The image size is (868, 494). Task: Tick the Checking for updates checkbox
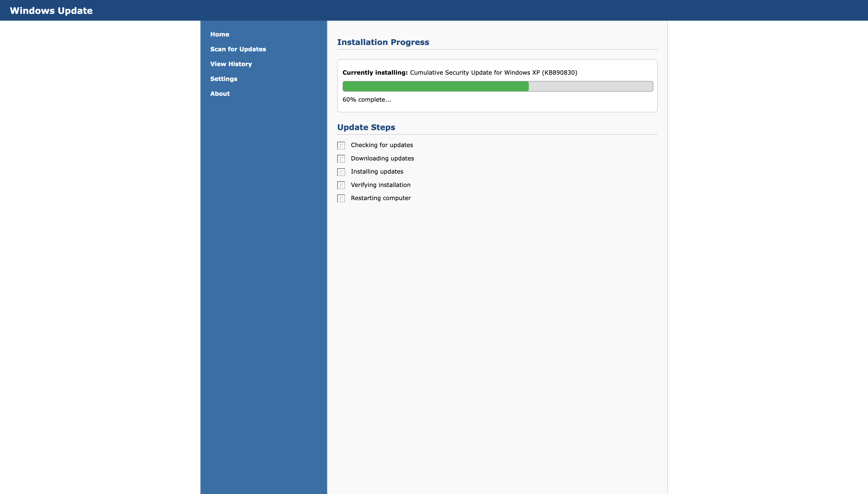[x=341, y=146]
